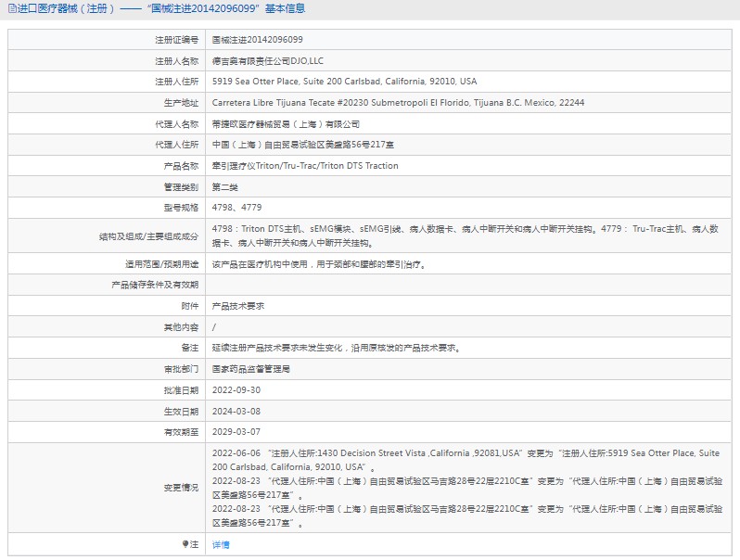
Task: Click the production address in Tijuana, Mexico
Action: (x=398, y=103)
